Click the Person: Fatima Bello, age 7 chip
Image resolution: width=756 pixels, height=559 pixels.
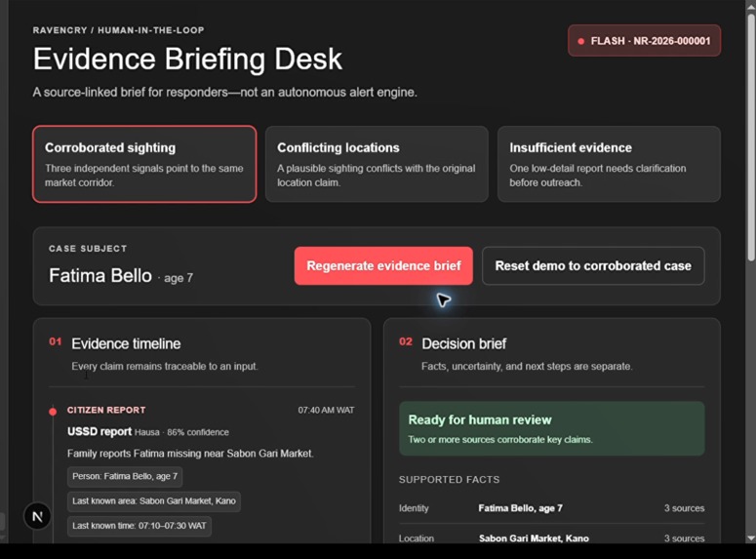[x=125, y=476]
